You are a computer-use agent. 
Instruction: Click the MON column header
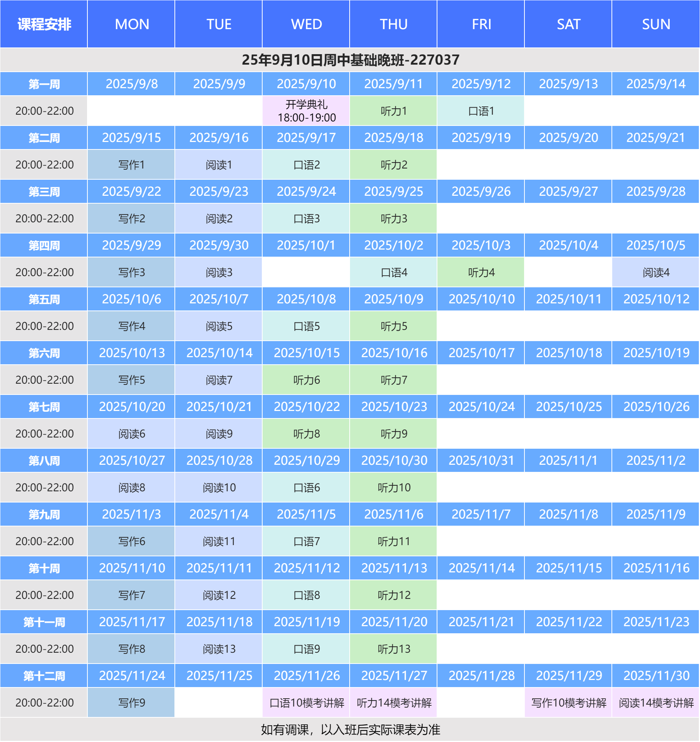[131, 24]
